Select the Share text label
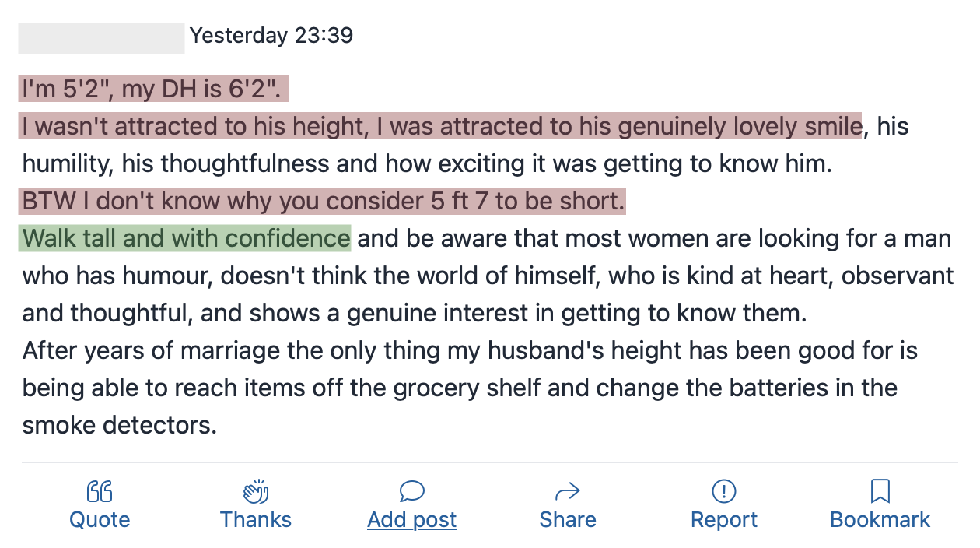The image size is (980, 548). pyautogui.click(x=568, y=520)
